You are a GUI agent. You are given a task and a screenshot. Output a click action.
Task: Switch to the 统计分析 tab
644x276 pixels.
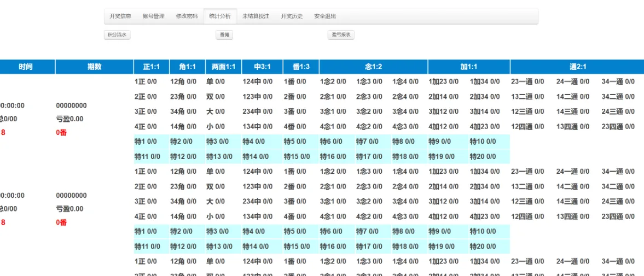pos(220,16)
